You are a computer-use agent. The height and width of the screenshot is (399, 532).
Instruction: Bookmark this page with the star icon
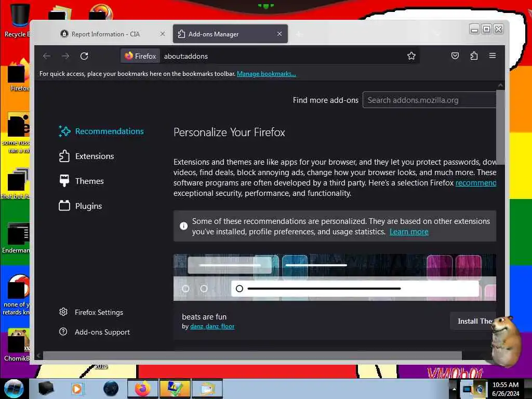tap(411, 56)
